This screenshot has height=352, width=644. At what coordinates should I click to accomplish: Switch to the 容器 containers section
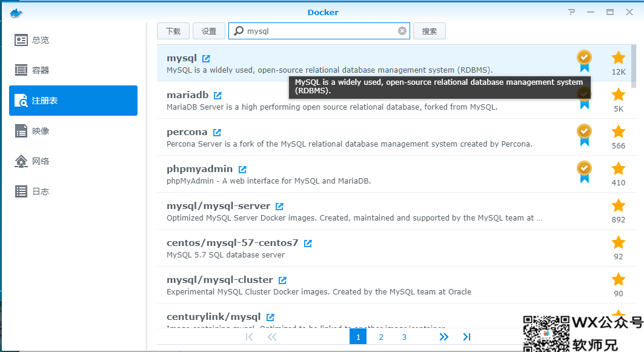pyautogui.click(x=73, y=70)
